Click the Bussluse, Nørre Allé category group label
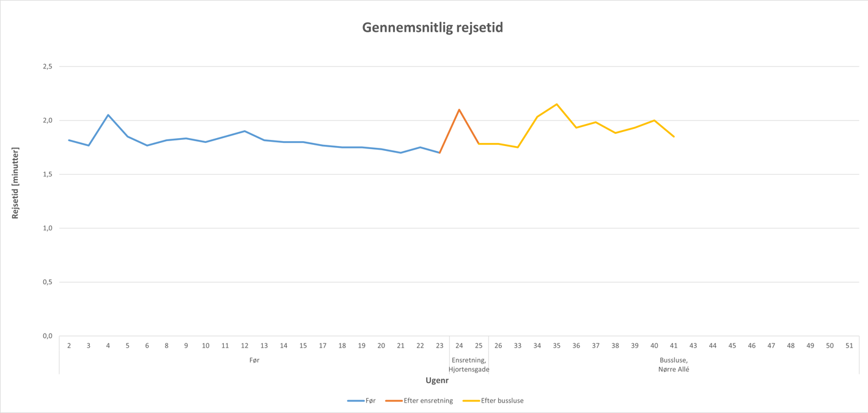Screen dimensions: 868x413 674,365
